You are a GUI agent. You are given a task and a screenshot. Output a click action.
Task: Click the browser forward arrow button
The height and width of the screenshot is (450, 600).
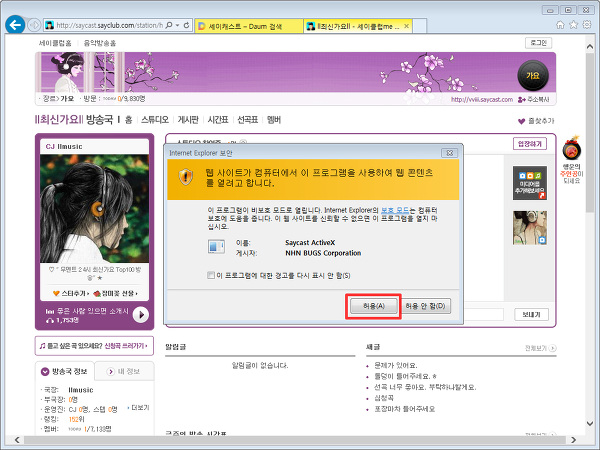pos(34,25)
